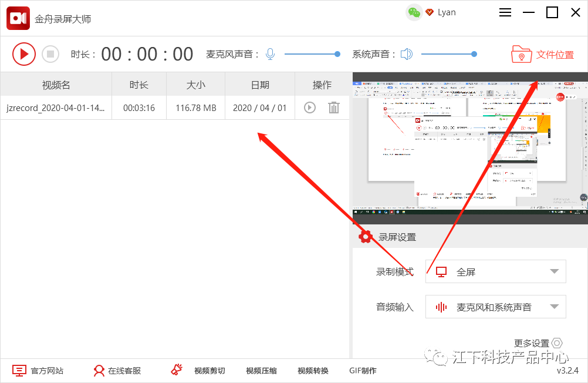Click the 时长 column header
Image resolution: width=588 pixels, height=383 pixels.
point(139,85)
